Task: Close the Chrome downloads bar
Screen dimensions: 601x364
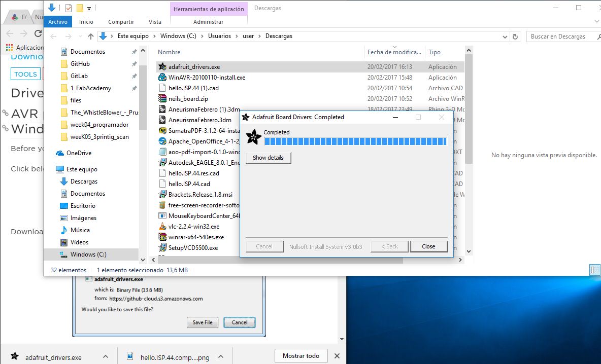Action: pos(337,356)
